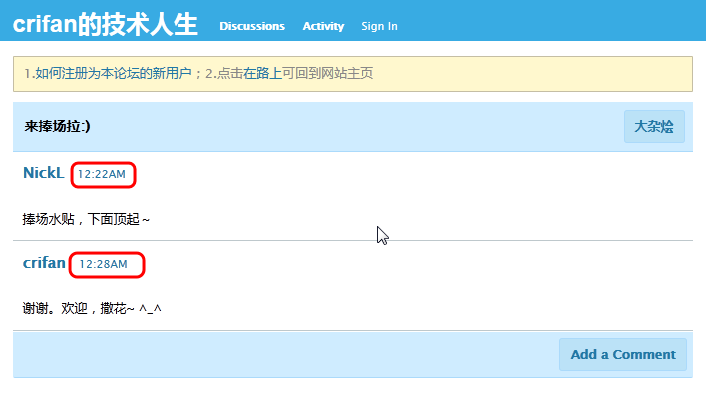Open crifan's user profile
Image resolution: width=706 pixels, height=411 pixels.
(x=44, y=263)
